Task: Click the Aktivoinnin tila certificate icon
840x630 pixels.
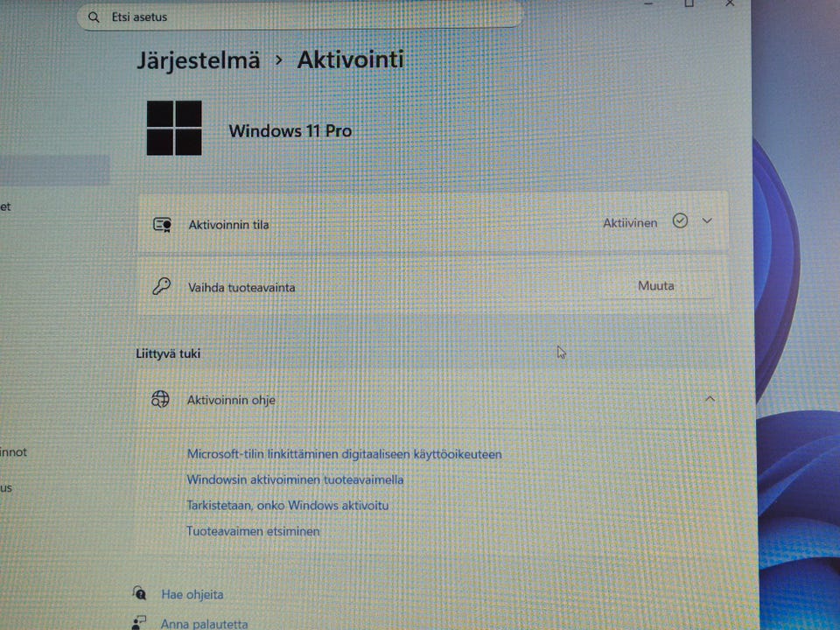Action: pyautogui.click(x=163, y=225)
